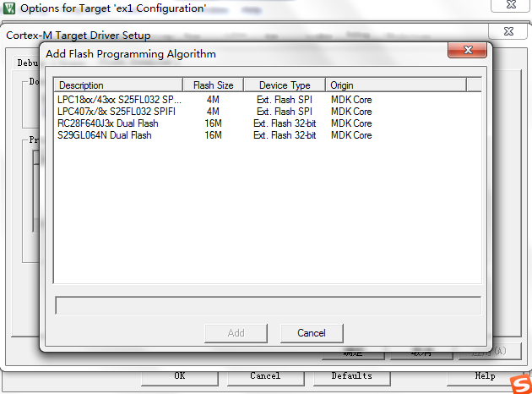Viewport: 532px width, 394px height.
Task: Click the Keil uVision title bar icon
Action: coord(8,8)
